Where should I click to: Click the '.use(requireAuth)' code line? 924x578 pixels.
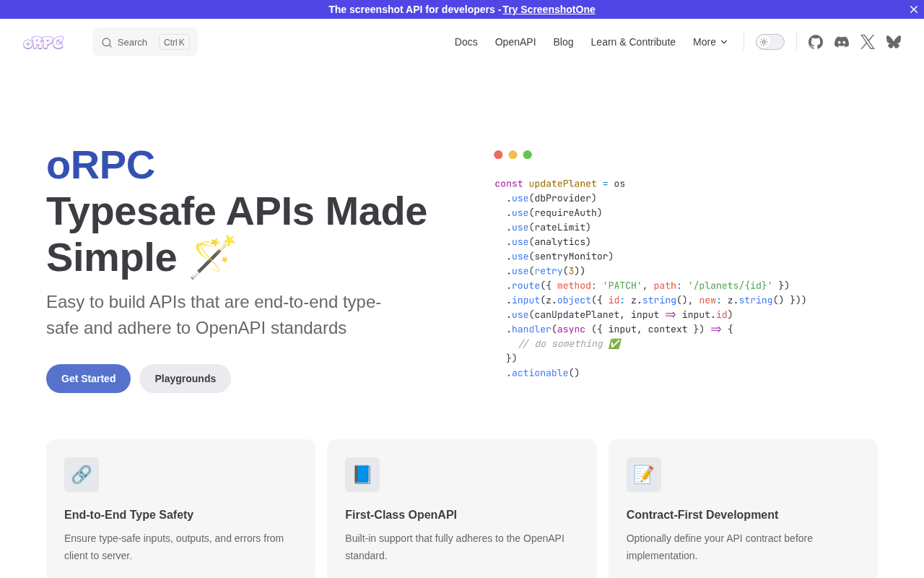click(554, 212)
